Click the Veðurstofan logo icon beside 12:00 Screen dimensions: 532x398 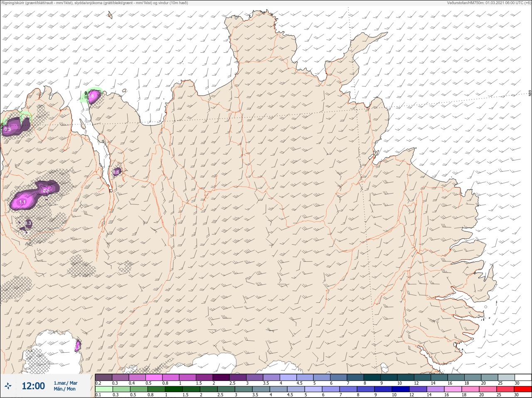click(x=8, y=386)
